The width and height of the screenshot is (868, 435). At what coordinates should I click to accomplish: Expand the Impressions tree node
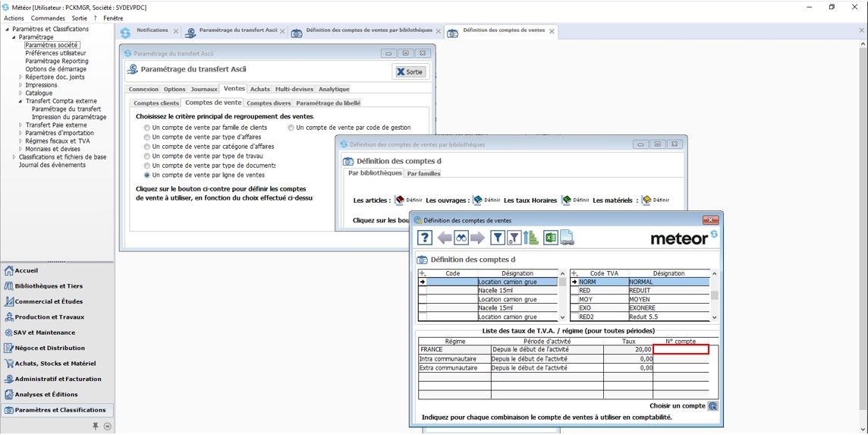click(21, 85)
